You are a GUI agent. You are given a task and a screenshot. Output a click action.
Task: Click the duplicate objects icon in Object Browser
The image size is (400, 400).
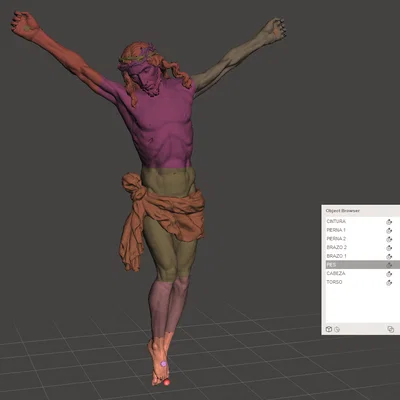click(x=391, y=329)
